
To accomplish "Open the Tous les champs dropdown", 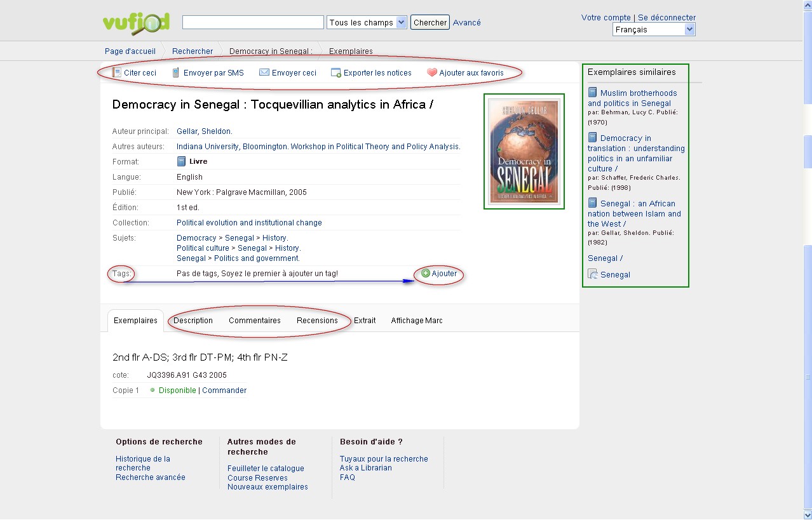I will pyautogui.click(x=367, y=22).
